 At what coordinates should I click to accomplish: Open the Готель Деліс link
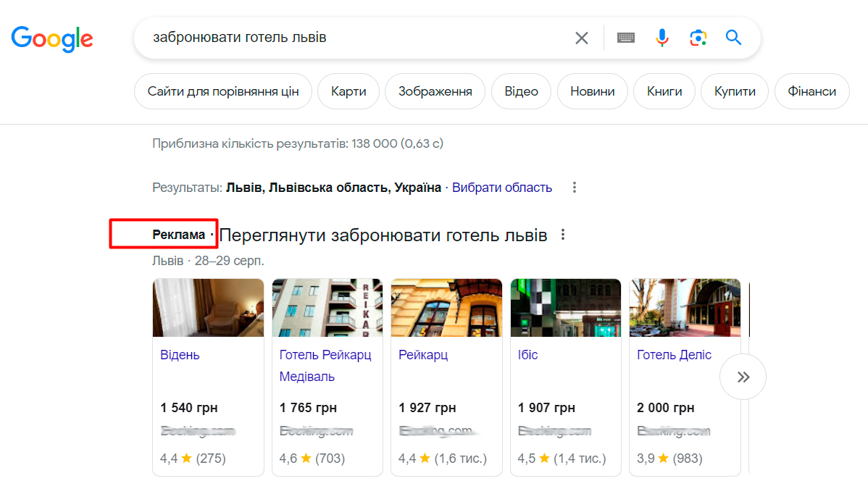point(674,355)
